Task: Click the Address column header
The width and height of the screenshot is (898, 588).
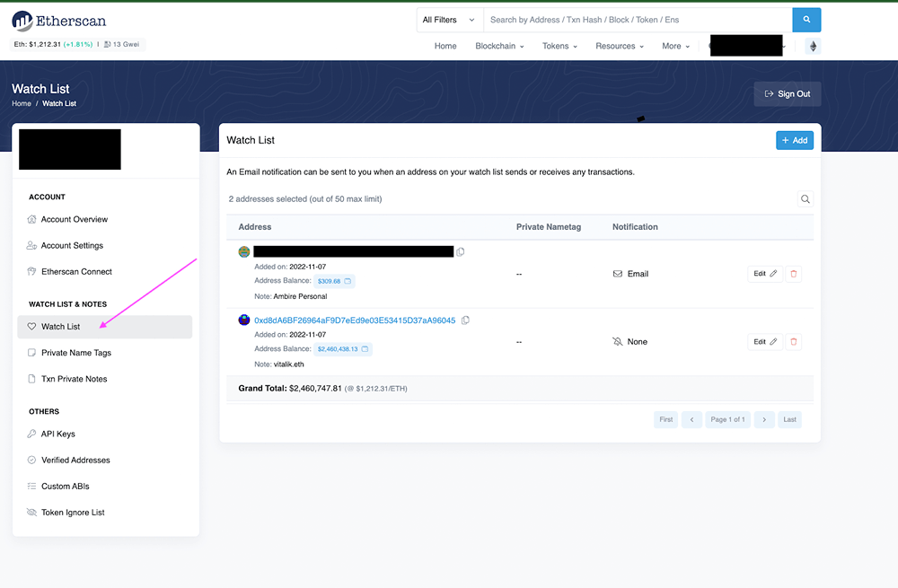Action: tap(255, 227)
